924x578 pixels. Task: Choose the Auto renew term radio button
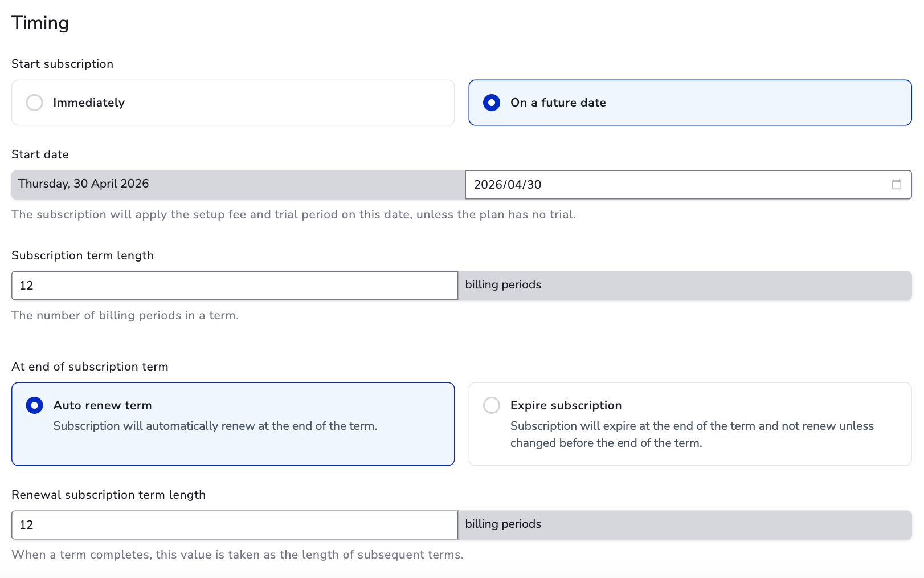coord(35,405)
